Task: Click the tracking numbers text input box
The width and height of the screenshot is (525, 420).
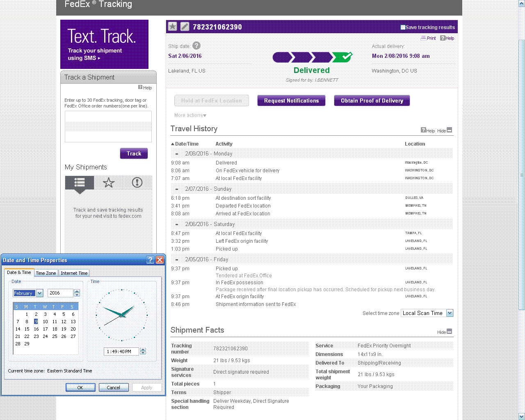Action: 108,126
